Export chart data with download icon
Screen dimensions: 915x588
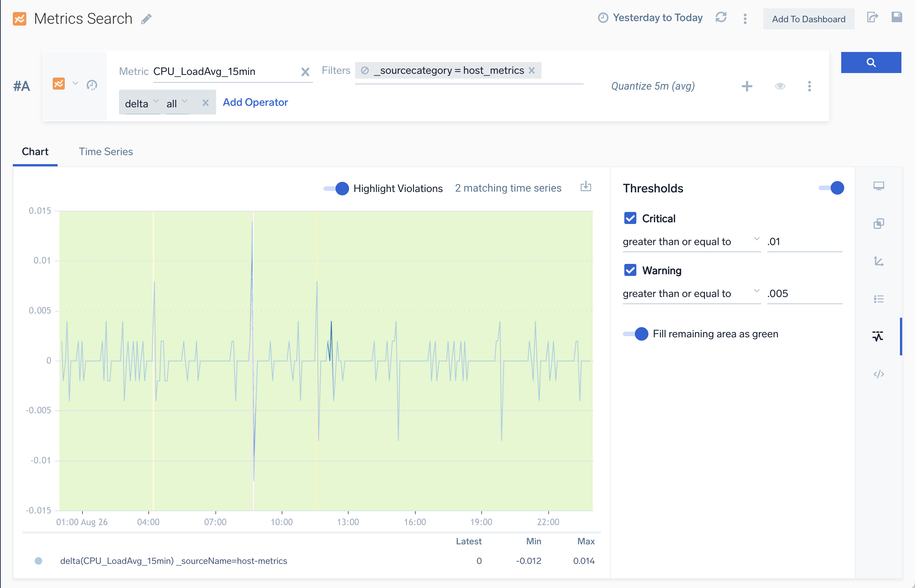click(586, 187)
